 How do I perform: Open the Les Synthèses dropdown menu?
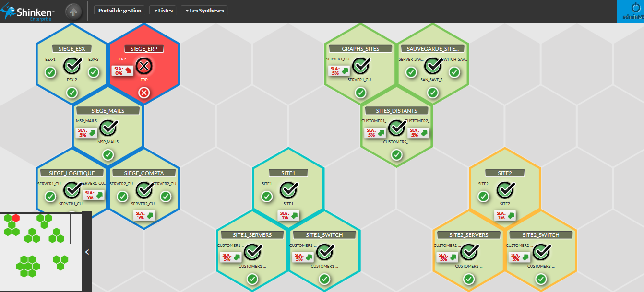pos(204,11)
